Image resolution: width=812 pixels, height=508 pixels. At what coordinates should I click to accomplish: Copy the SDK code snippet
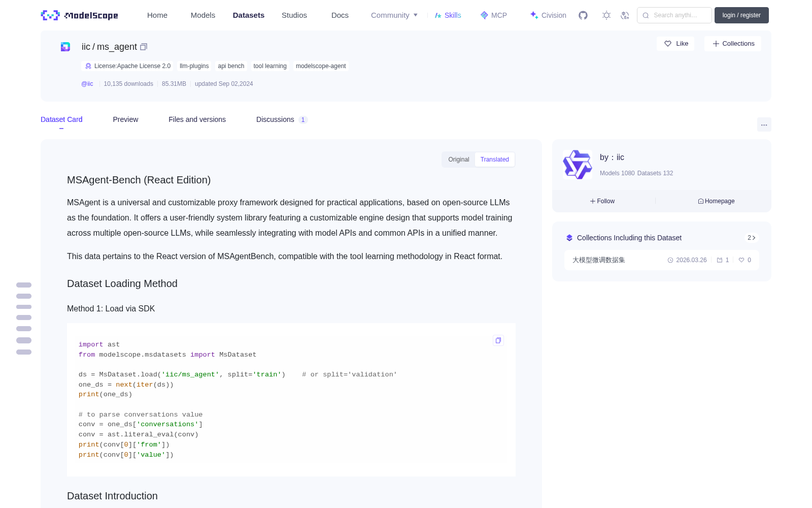(498, 340)
